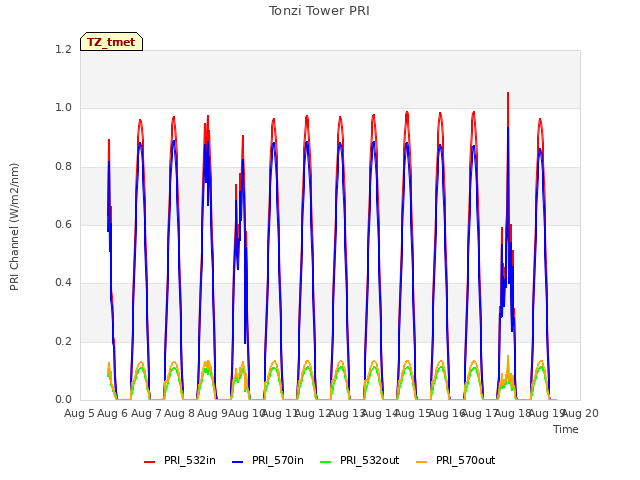This screenshot has height=480, width=640.
Task: Click the Aug 6 x-axis tick label
Action: pyautogui.click(x=113, y=413)
